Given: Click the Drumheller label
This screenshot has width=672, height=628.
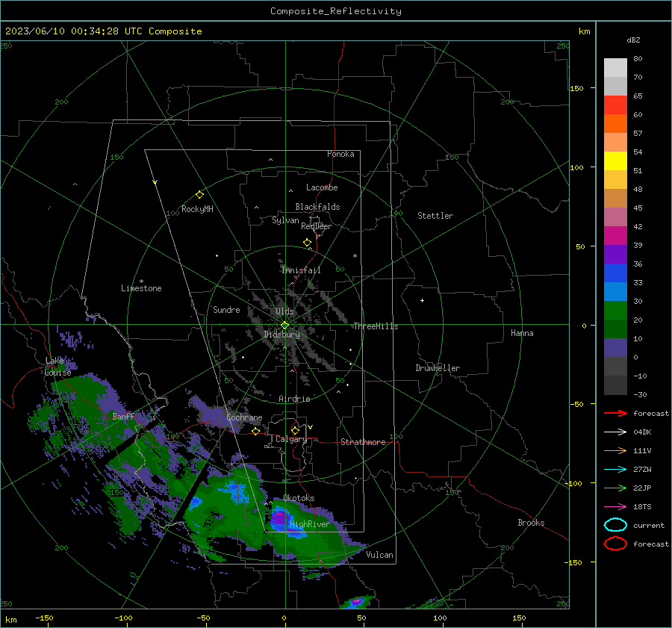Looking at the screenshot, I should point(438,368).
